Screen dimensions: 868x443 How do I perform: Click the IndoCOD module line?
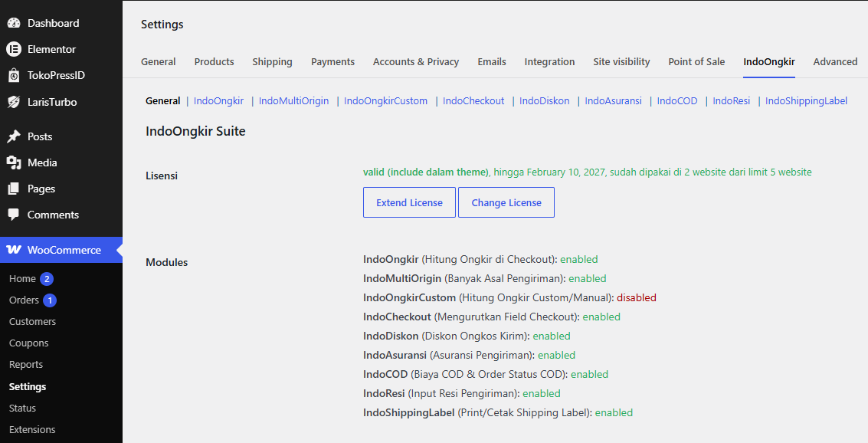[x=486, y=374]
